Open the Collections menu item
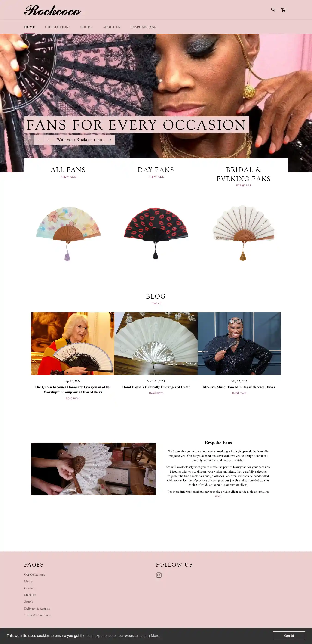The width and height of the screenshot is (312, 644). (58, 27)
